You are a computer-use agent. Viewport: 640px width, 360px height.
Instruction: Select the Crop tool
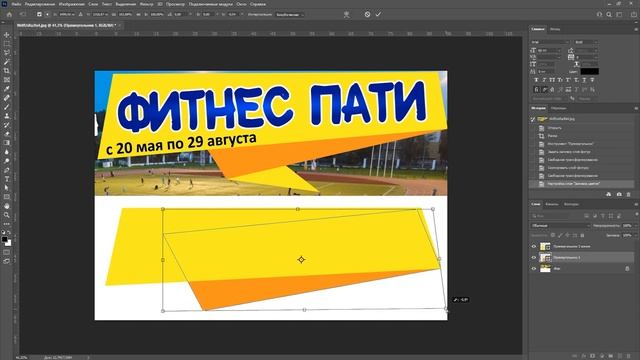(x=7, y=71)
